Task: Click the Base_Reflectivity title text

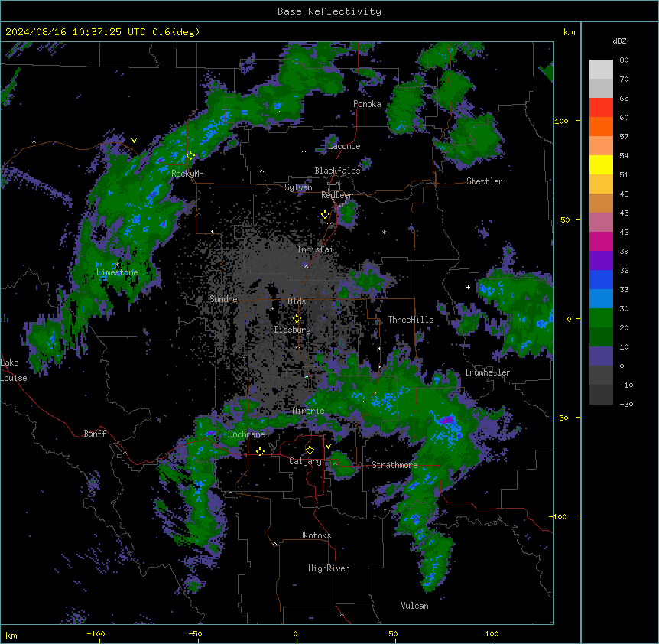Action: click(329, 11)
